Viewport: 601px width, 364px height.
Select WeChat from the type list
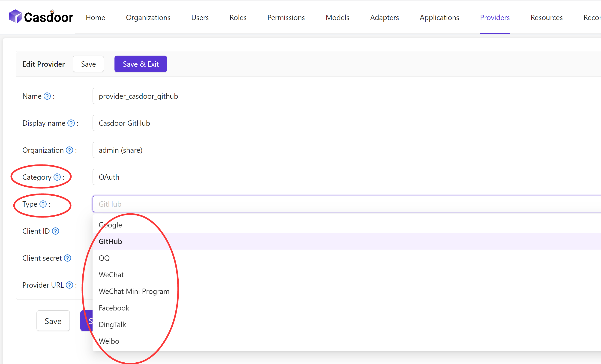pyautogui.click(x=111, y=274)
